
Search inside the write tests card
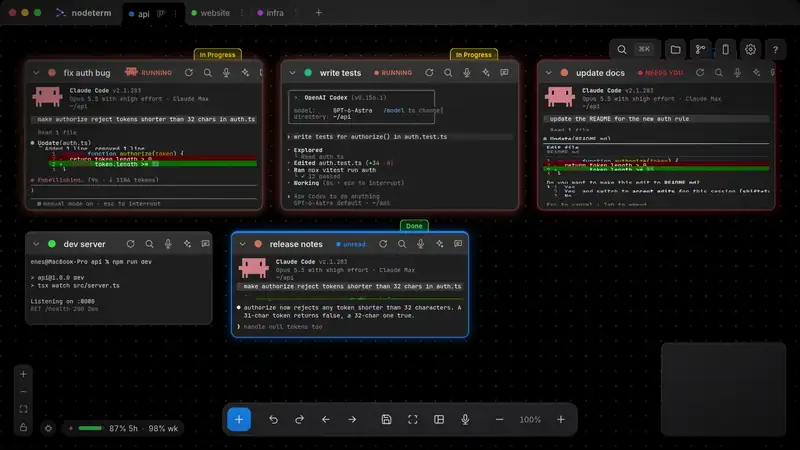point(448,73)
